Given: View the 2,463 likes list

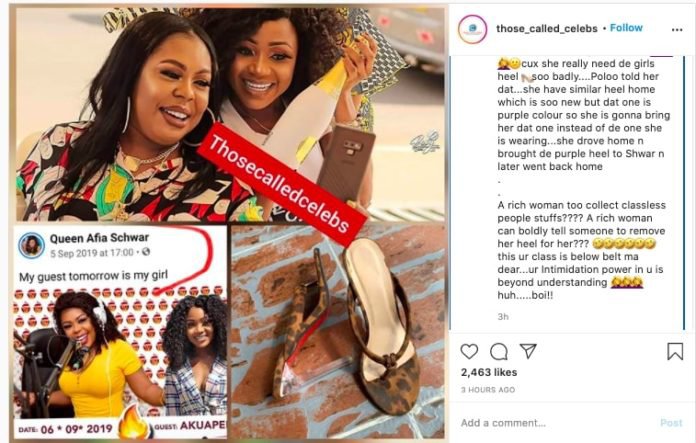Looking at the screenshot, I should [489, 372].
